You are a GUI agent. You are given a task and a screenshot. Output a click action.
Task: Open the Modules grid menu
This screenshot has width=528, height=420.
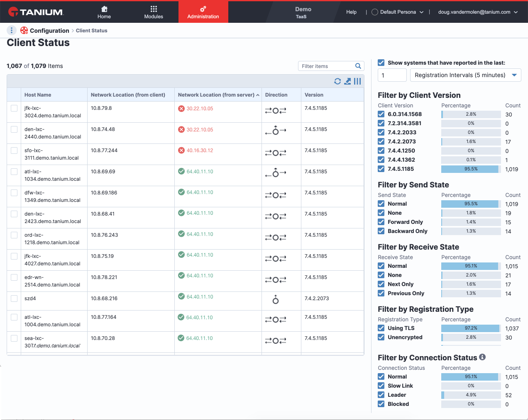(154, 12)
